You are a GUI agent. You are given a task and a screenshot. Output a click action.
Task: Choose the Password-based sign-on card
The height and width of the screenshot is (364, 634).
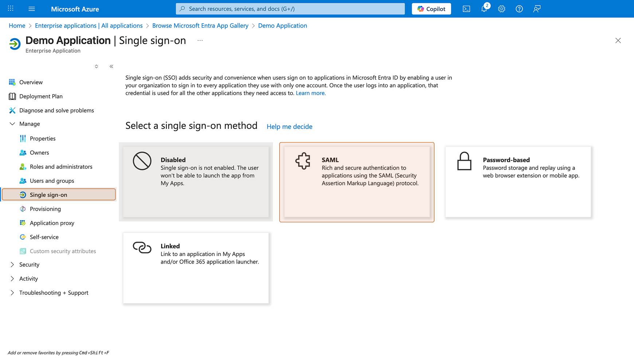(518, 182)
